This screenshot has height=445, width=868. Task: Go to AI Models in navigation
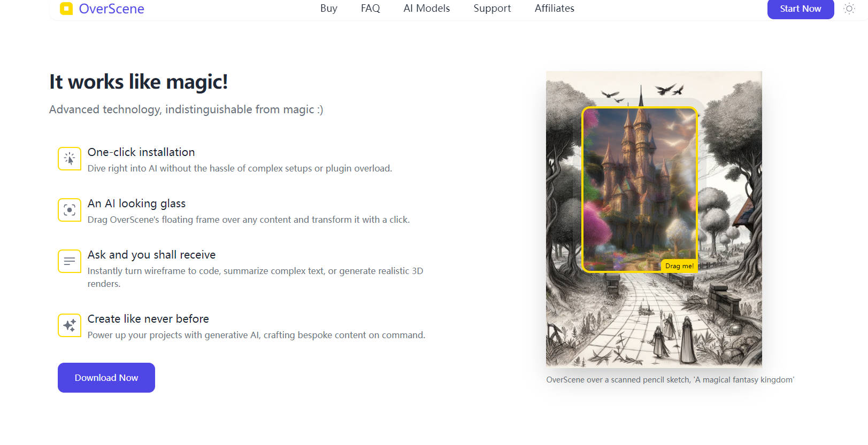pyautogui.click(x=427, y=9)
